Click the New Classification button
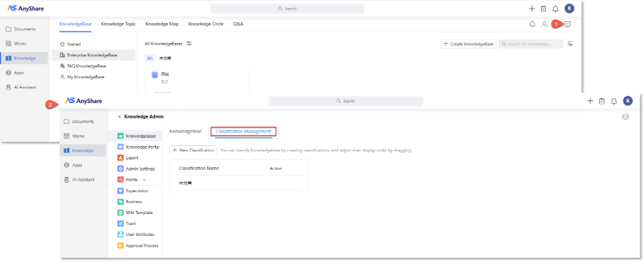This screenshot has width=644, height=271. (193, 150)
